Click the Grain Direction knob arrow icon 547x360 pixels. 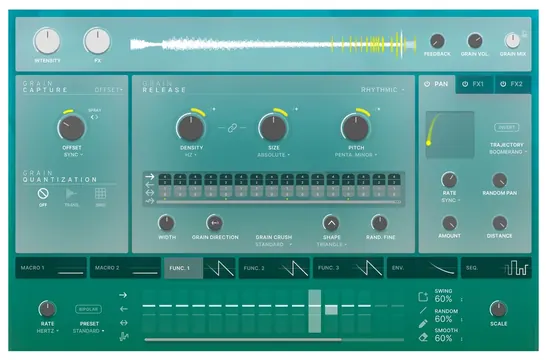click(x=215, y=223)
